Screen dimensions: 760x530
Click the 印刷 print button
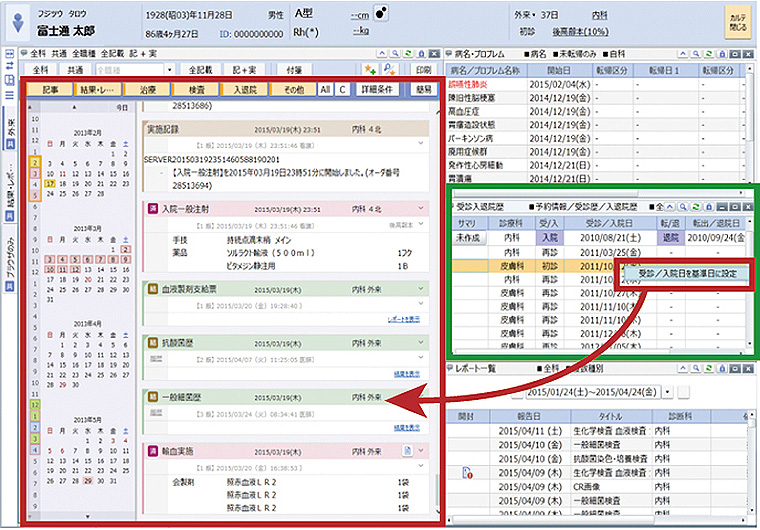click(424, 71)
